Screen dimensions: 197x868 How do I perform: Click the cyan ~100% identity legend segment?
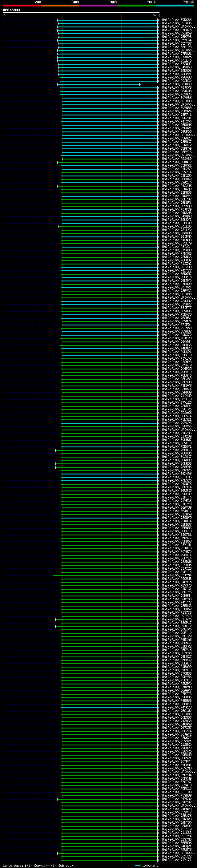175,6
